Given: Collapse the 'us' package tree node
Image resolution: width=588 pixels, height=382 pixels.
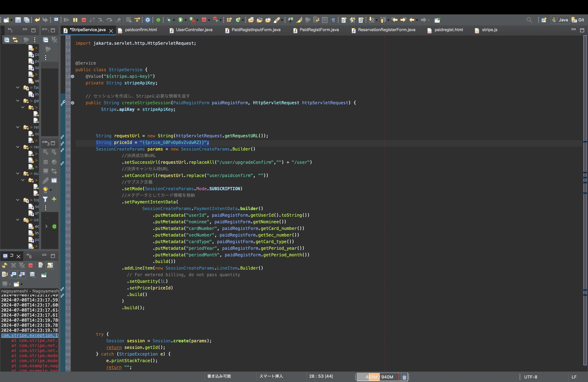Looking at the screenshot, I should click(x=18, y=220).
